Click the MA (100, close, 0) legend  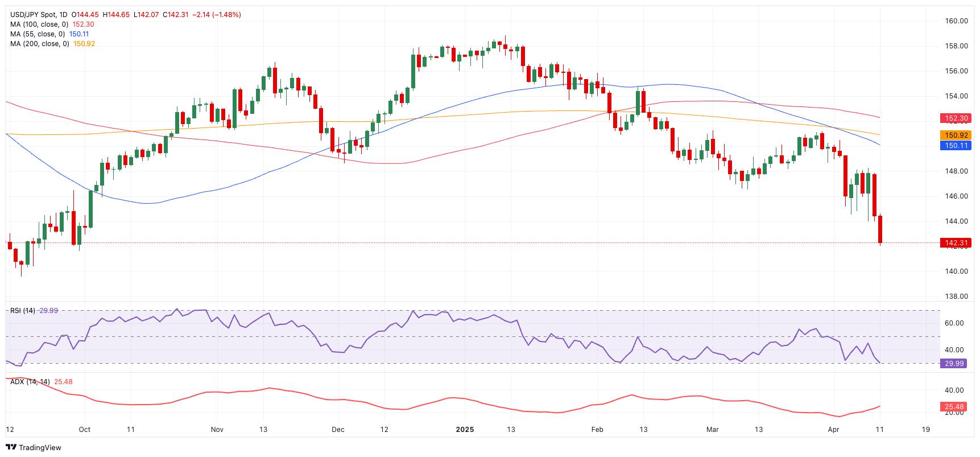(39, 24)
